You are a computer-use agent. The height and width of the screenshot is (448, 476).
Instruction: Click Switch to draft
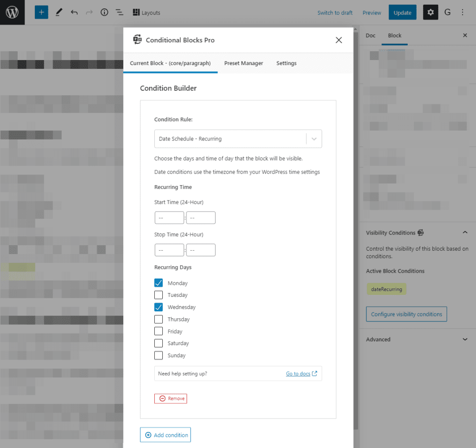(x=335, y=13)
